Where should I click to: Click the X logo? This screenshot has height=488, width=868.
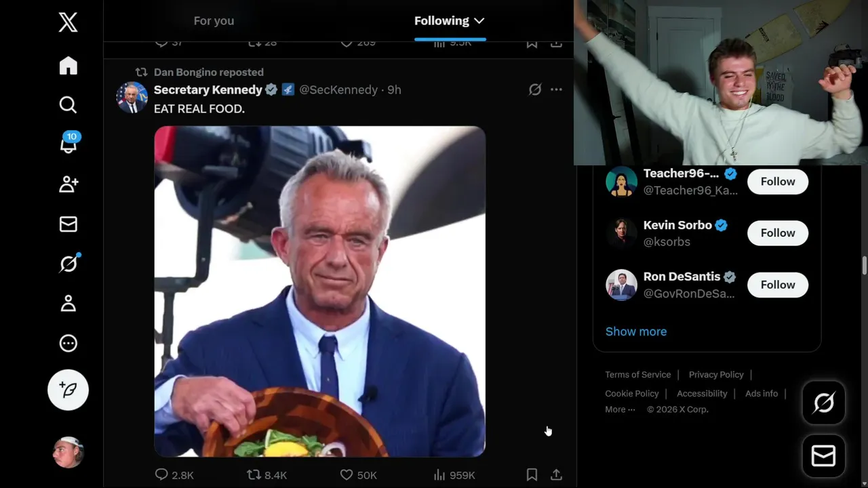(68, 22)
